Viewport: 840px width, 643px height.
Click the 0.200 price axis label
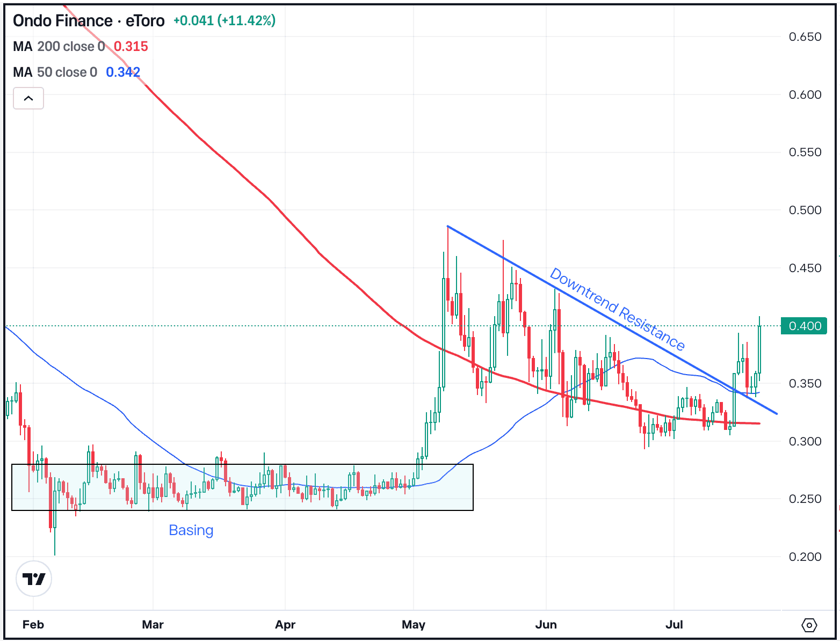(805, 557)
